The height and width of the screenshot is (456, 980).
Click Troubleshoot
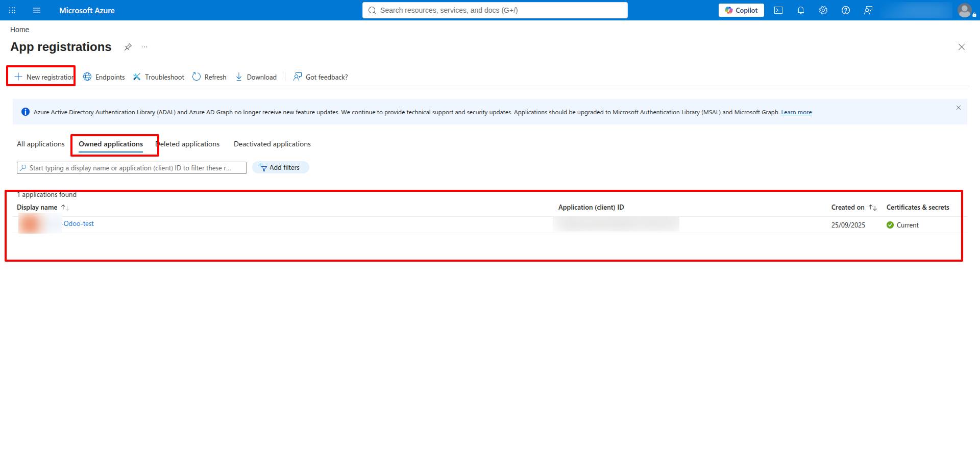[x=159, y=77]
